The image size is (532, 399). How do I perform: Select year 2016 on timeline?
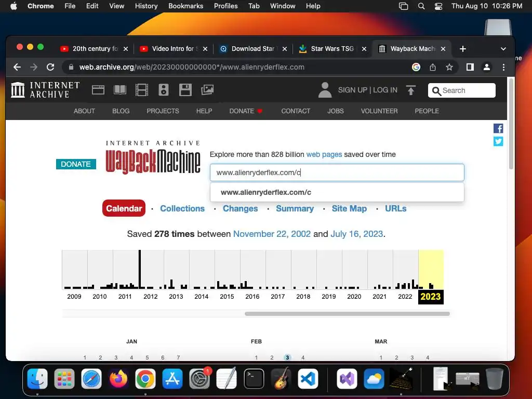(252, 297)
